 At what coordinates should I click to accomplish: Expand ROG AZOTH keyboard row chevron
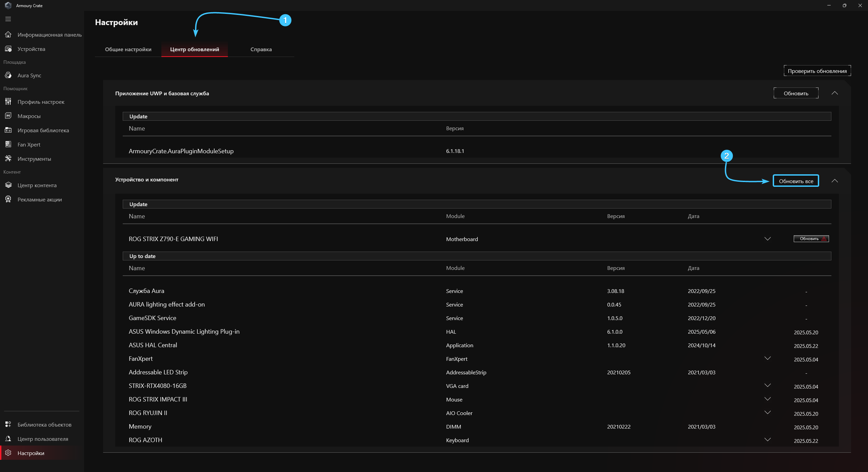coord(768,439)
